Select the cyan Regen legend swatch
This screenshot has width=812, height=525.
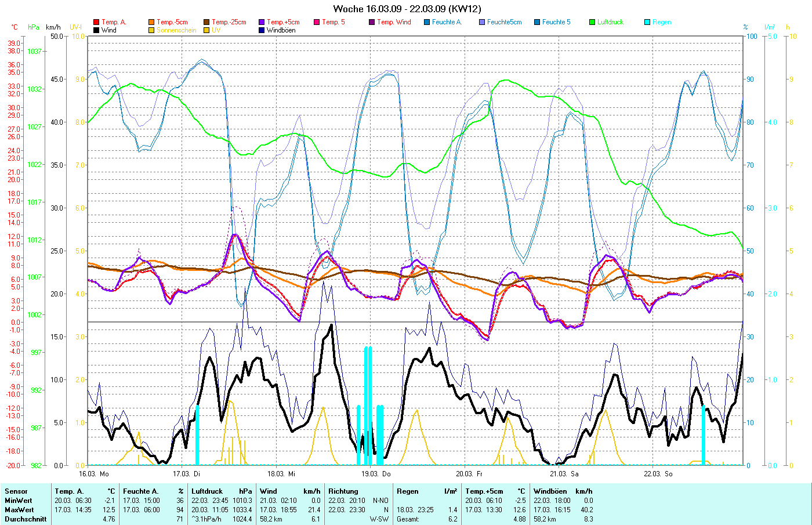647,22
